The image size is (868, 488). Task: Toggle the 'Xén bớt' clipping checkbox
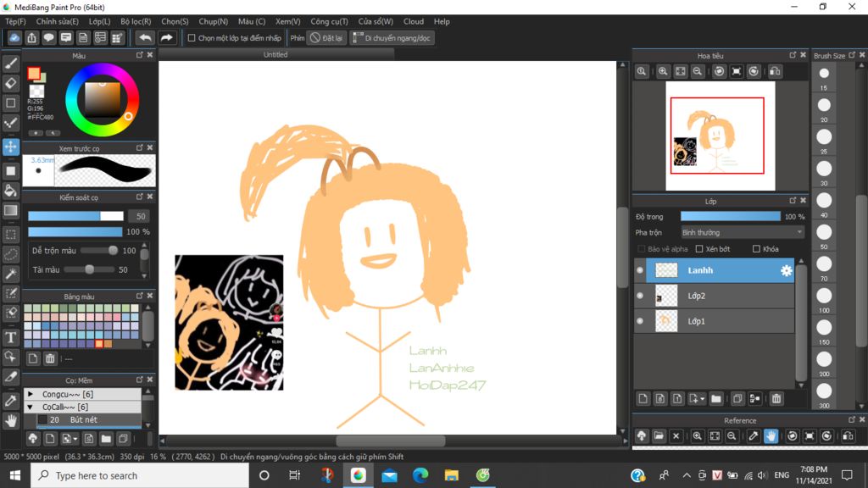point(699,249)
